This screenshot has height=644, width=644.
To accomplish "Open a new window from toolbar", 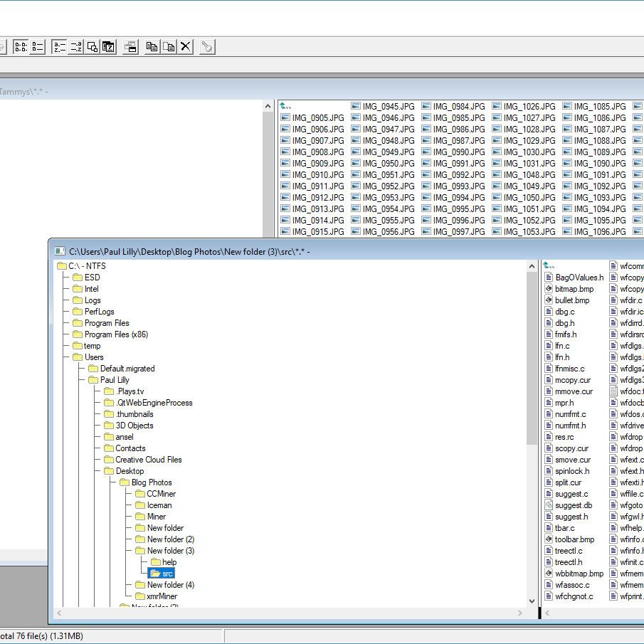I will point(130,47).
